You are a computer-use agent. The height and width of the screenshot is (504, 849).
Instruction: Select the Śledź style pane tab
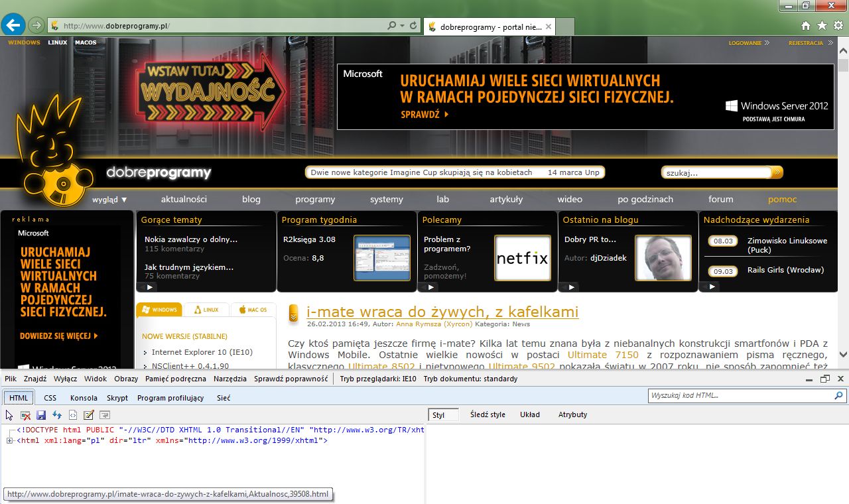tap(488, 414)
